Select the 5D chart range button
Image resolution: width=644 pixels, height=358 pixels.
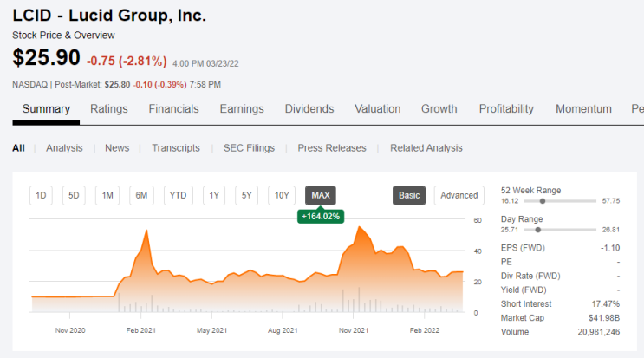point(74,195)
